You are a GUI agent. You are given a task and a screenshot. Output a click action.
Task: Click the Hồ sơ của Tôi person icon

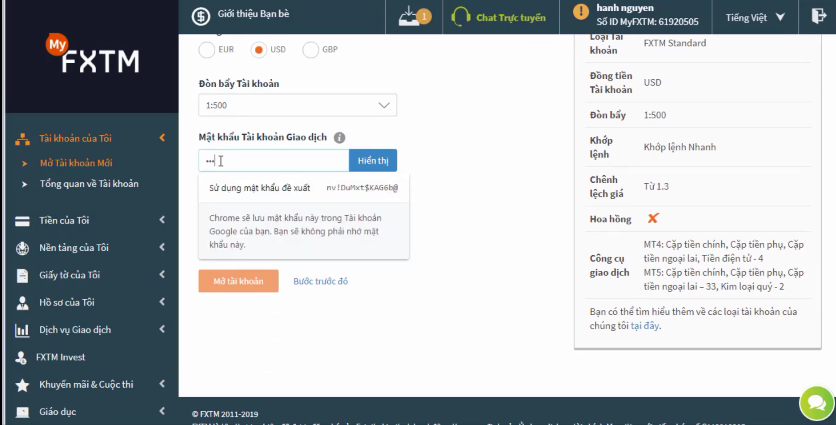[22, 303]
